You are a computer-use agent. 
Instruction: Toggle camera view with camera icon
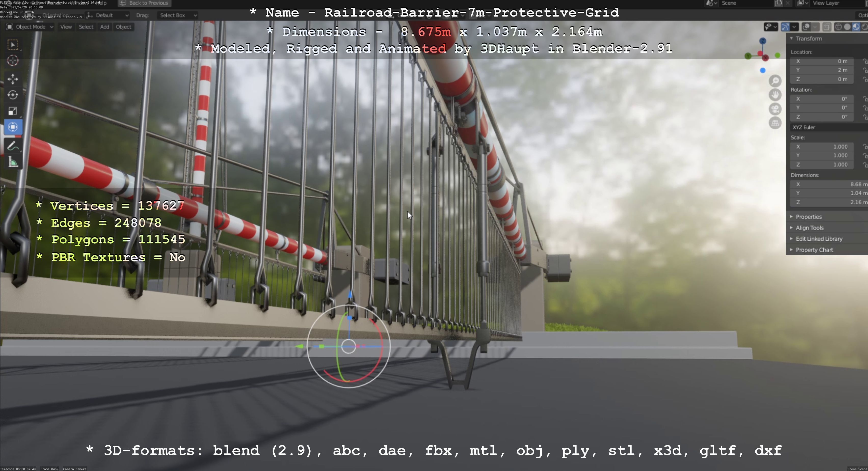775,109
